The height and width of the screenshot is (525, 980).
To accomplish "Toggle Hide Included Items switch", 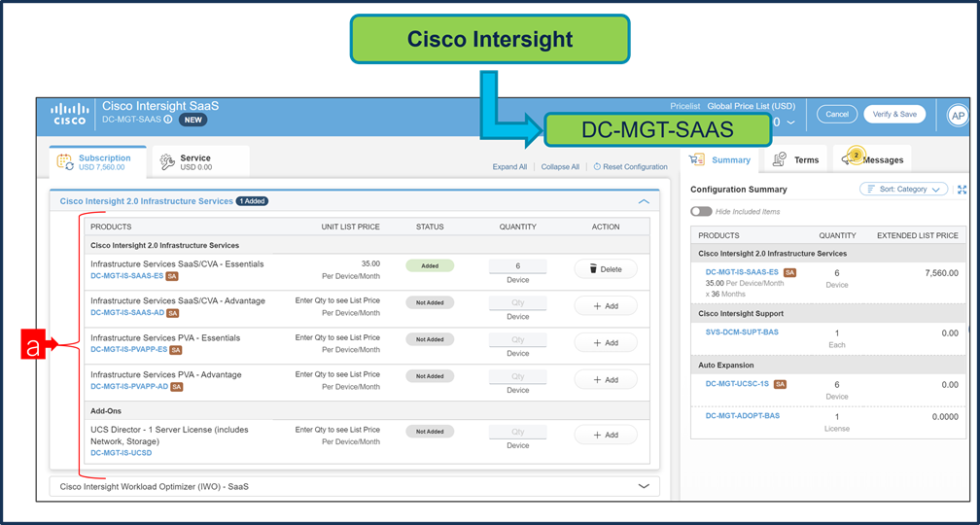I will tap(701, 212).
